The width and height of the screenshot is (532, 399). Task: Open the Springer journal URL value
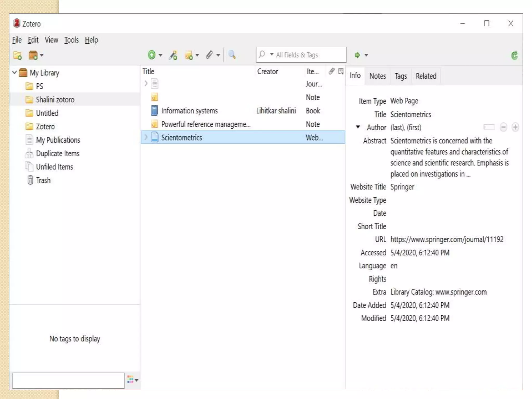(x=447, y=239)
